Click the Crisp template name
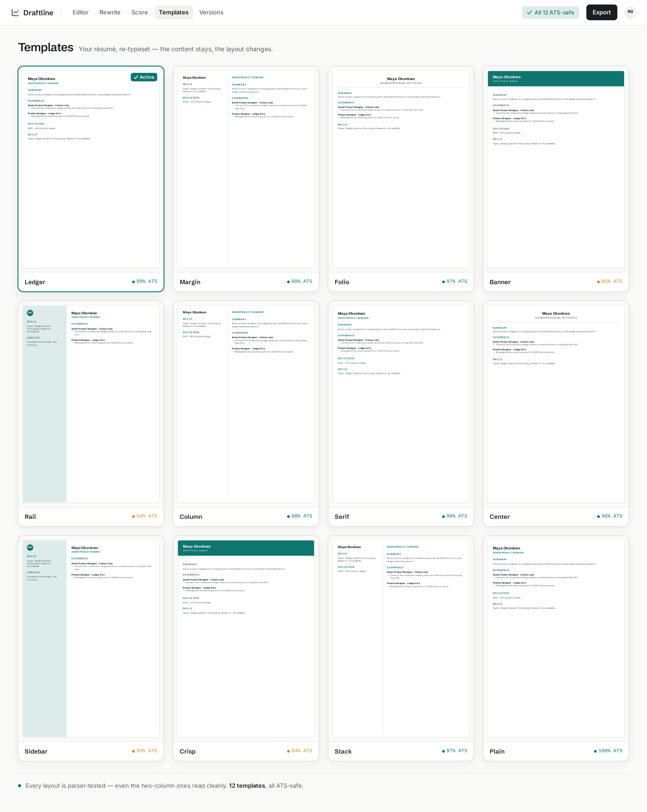This screenshot has width=647, height=812. click(x=187, y=751)
